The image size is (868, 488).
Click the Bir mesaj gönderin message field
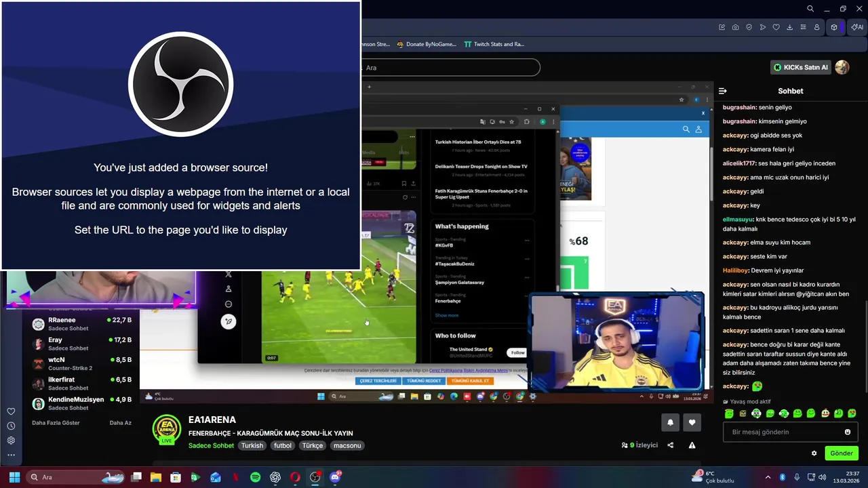(x=791, y=432)
